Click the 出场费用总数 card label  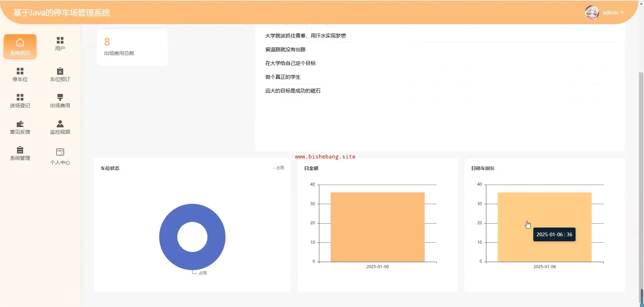click(119, 53)
